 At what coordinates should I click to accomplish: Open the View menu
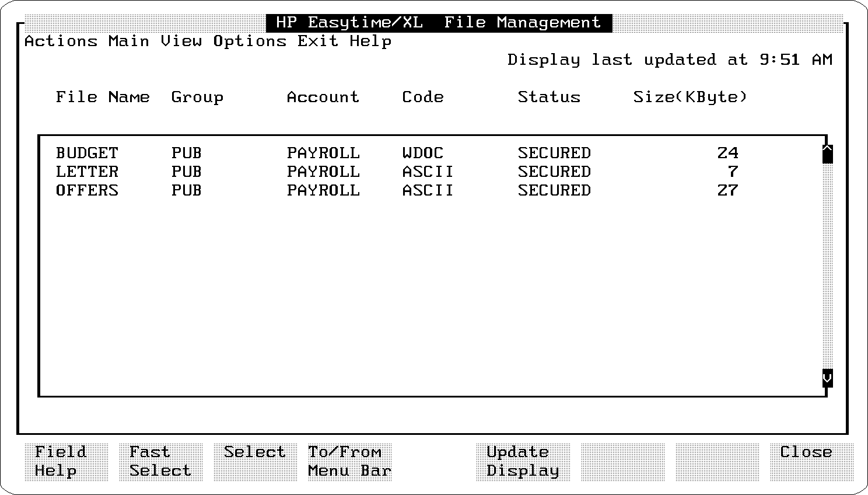point(181,41)
